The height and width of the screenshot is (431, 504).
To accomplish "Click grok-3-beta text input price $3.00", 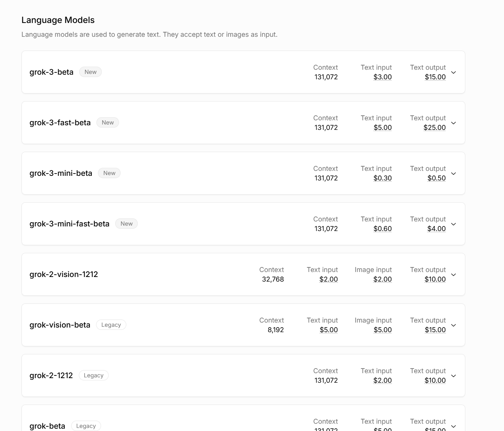I will coord(383,77).
